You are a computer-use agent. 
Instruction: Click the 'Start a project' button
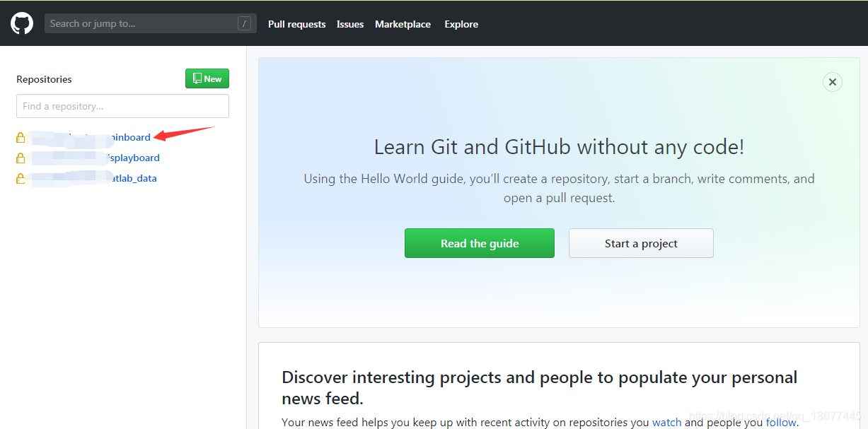coord(641,243)
